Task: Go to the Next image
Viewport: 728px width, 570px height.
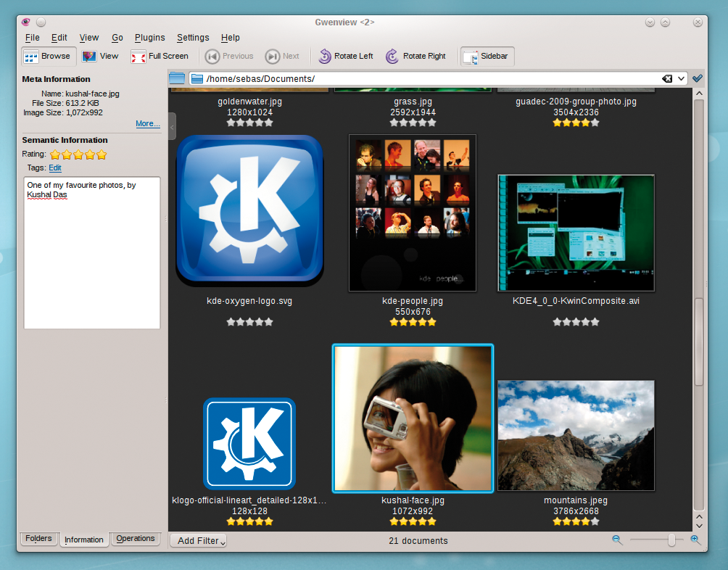Action: 282,56
